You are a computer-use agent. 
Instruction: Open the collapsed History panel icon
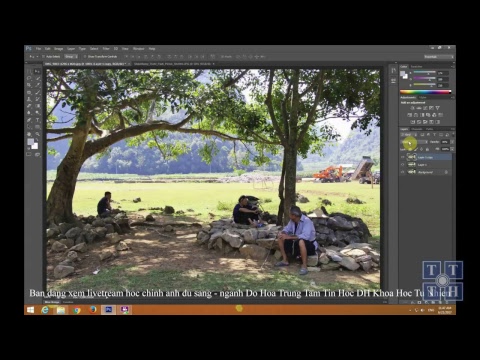tap(394, 70)
